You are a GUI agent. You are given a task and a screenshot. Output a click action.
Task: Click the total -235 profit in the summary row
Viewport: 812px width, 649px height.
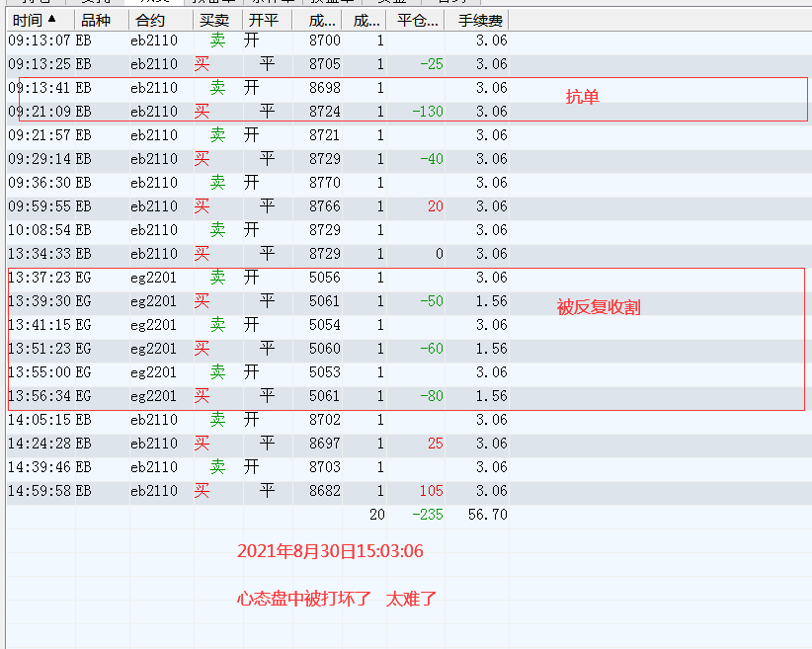click(x=428, y=515)
